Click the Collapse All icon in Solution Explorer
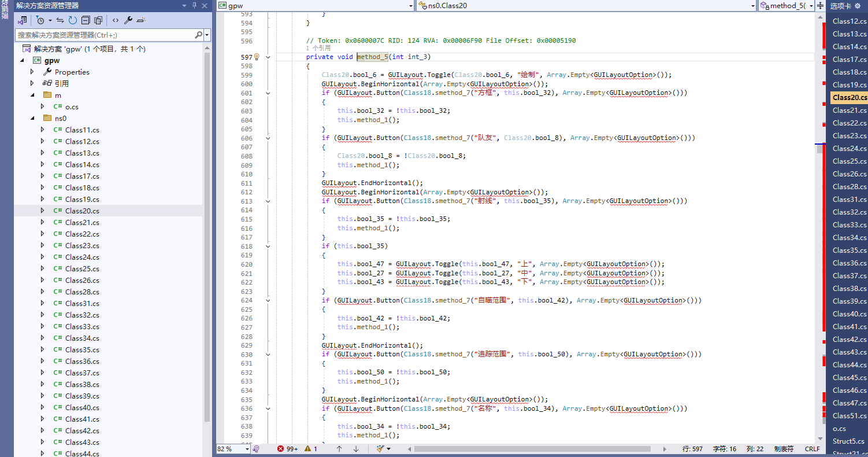868x457 pixels. pos(86,20)
